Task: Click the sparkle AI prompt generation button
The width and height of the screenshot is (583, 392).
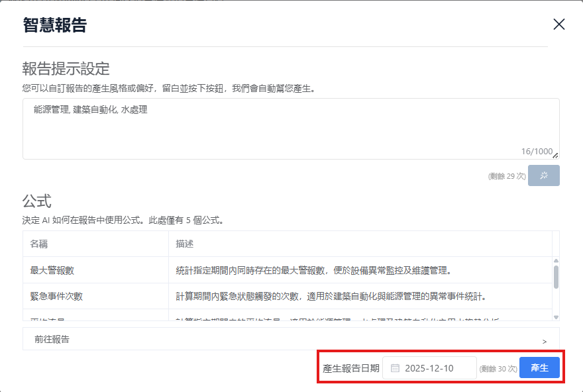Action: pyautogui.click(x=543, y=175)
